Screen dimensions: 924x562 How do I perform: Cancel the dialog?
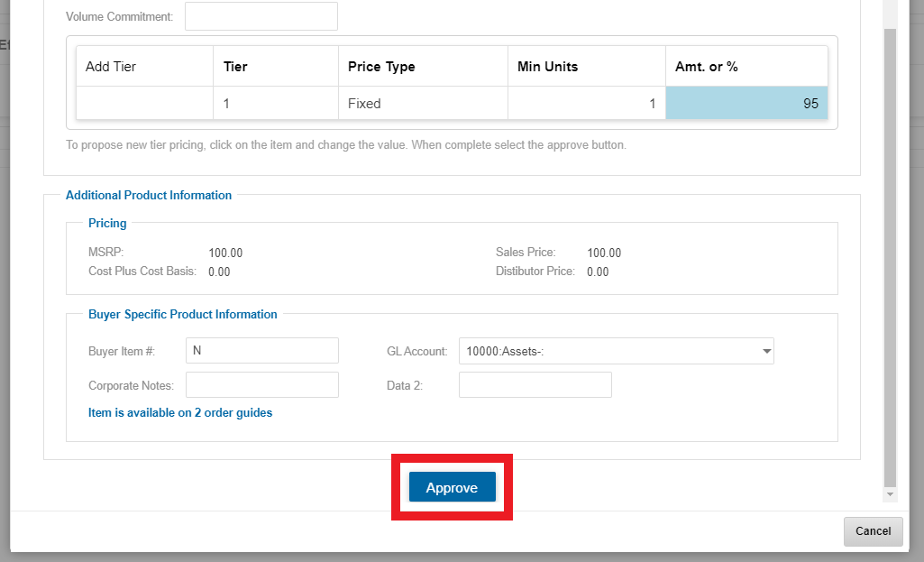click(x=873, y=531)
